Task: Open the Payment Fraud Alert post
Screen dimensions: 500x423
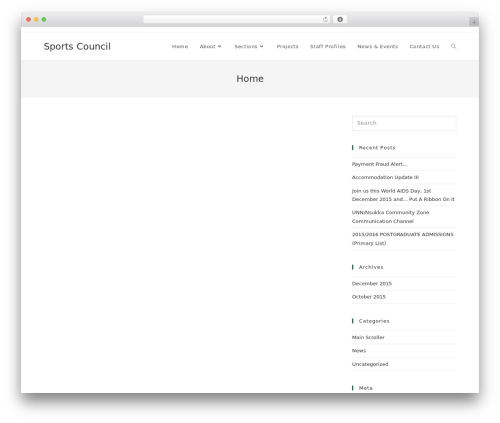Action: tap(379, 164)
